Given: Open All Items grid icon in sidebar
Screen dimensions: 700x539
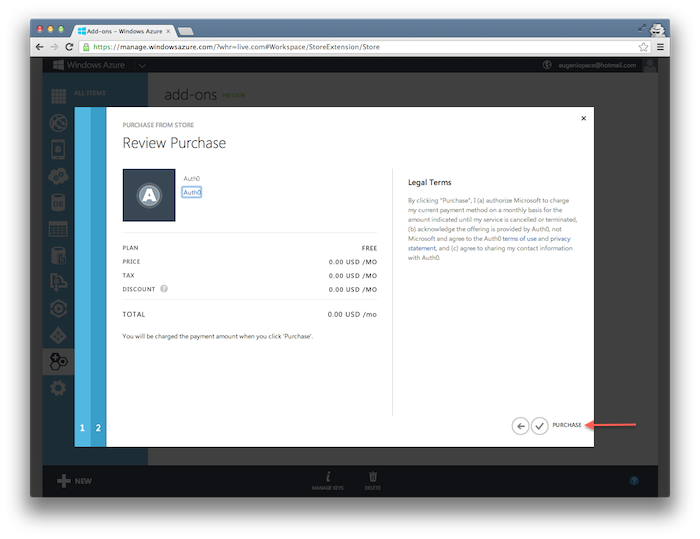Looking at the screenshot, I should (x=58, y=96).
